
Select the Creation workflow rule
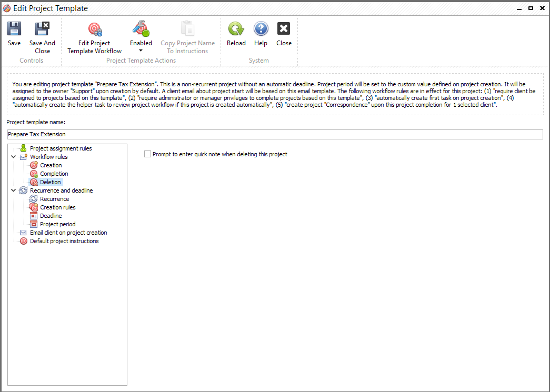(x=51, y=165)
